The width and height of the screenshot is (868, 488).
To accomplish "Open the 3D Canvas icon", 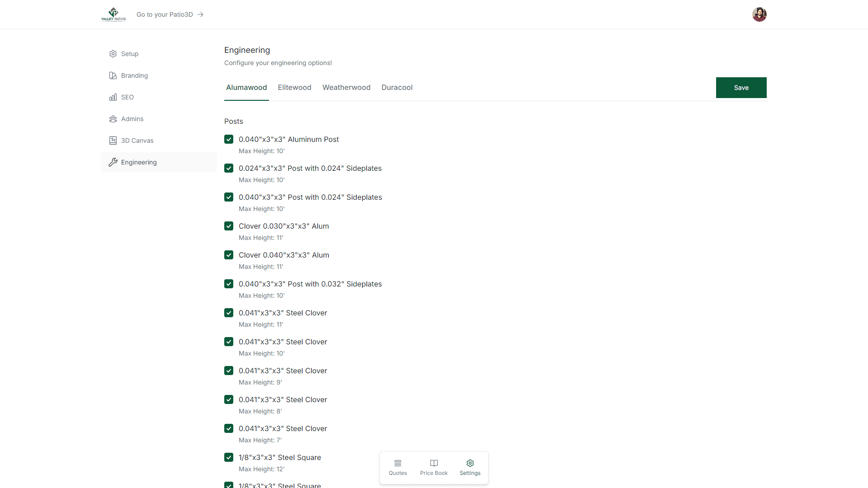I will coord(113,141).
